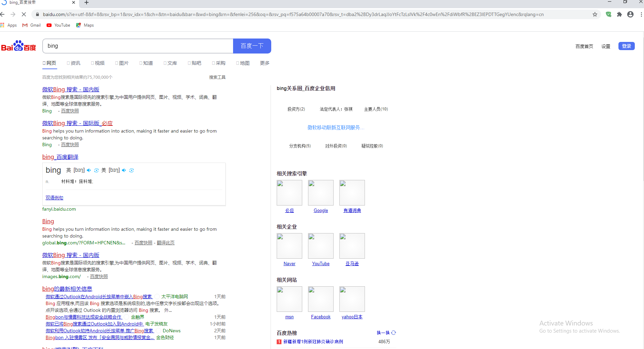Switch to the 图片 tab
This screenshot has width=644, height=349.
click(x=122, y=63)
